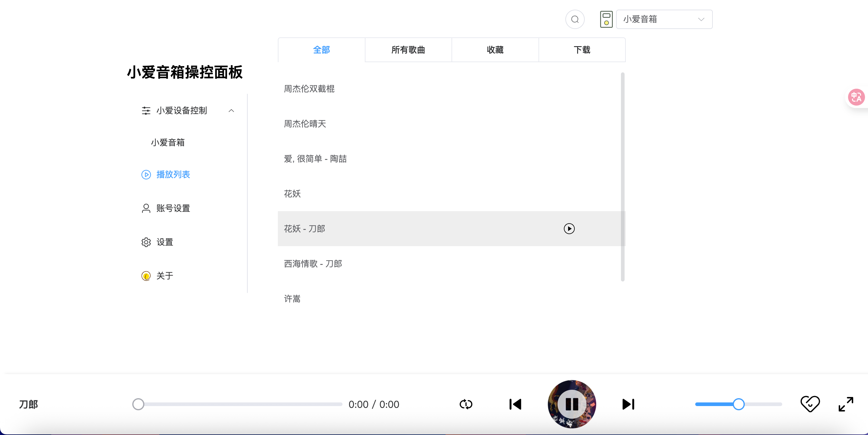Click the pink translate floating icon

point(856,97)
